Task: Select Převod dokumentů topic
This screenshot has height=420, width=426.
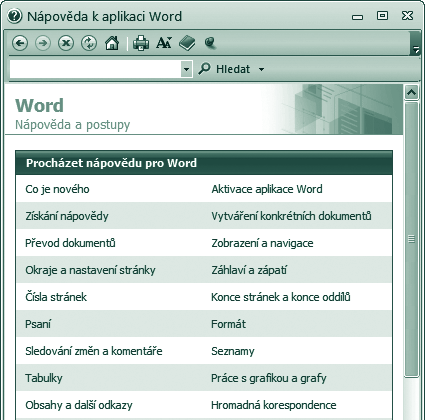Action: pos(70,243)
